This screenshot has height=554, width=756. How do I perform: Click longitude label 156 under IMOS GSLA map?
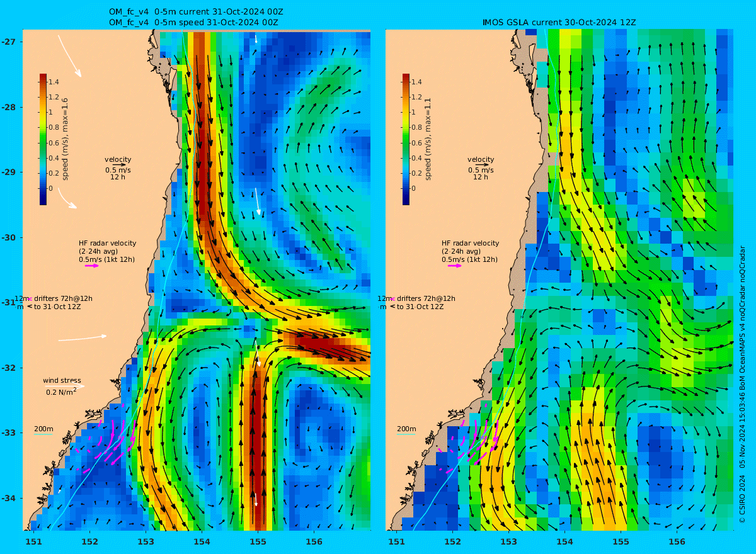[x=677, y=541]
